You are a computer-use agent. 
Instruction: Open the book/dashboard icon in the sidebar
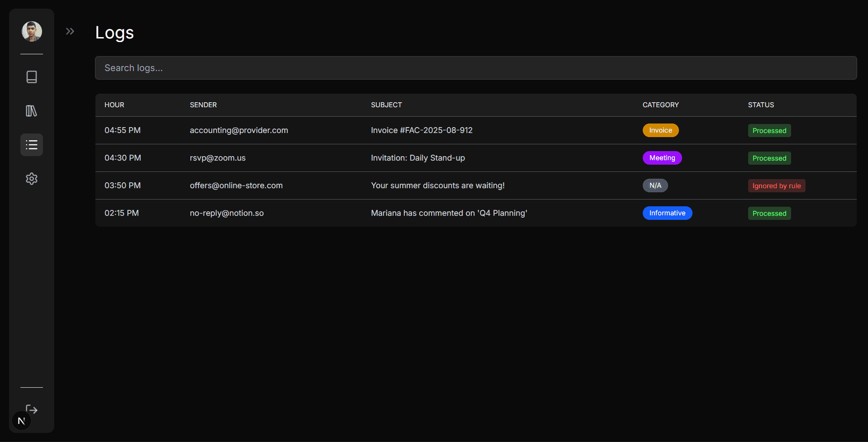(31, 77)
